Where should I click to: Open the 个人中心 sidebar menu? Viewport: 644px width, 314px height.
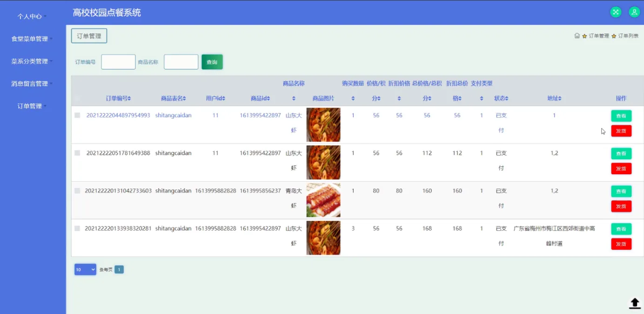tap(32, 16)
